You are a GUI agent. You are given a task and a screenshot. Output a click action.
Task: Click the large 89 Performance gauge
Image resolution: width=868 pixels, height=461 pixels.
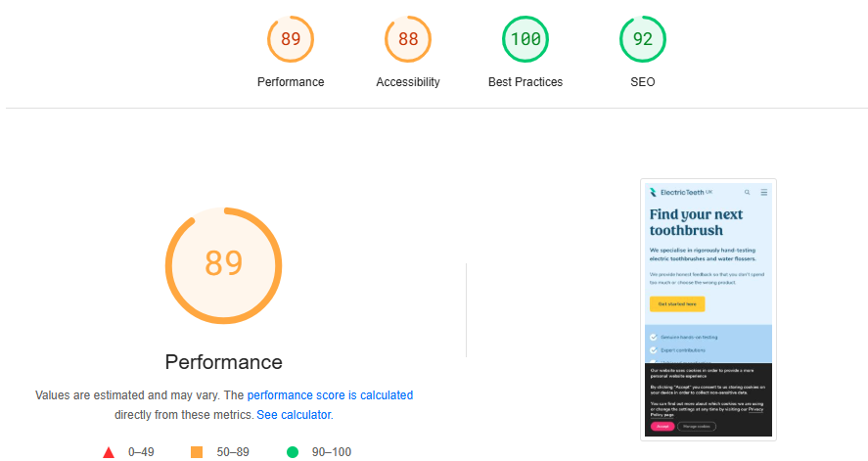(x=224, y=265)
